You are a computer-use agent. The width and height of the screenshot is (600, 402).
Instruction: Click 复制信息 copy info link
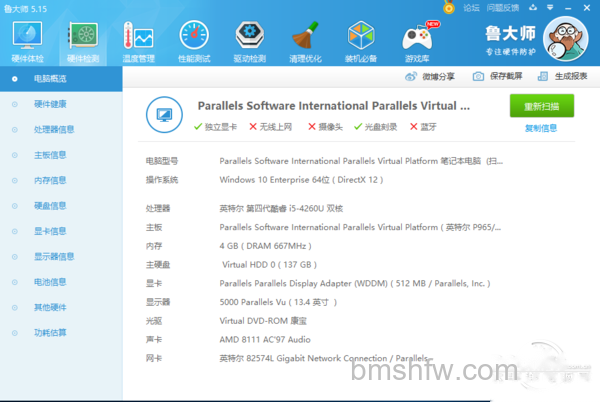541,128
